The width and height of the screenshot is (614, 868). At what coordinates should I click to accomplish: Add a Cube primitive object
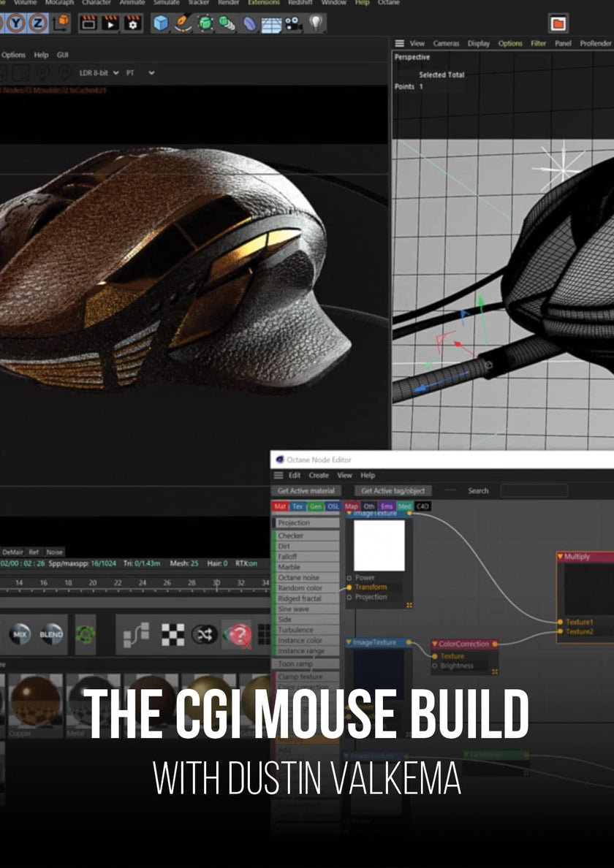point(161,23)
